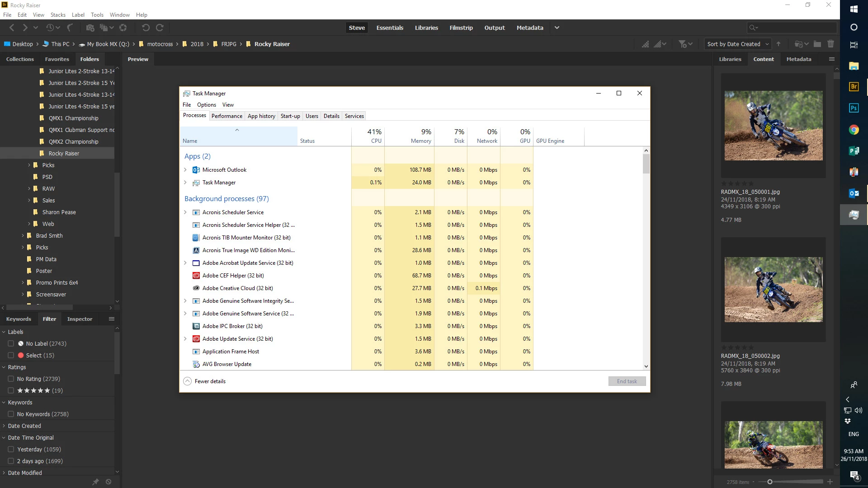Click the Photoshop icon in the taskbar

[x=854, y=108]
